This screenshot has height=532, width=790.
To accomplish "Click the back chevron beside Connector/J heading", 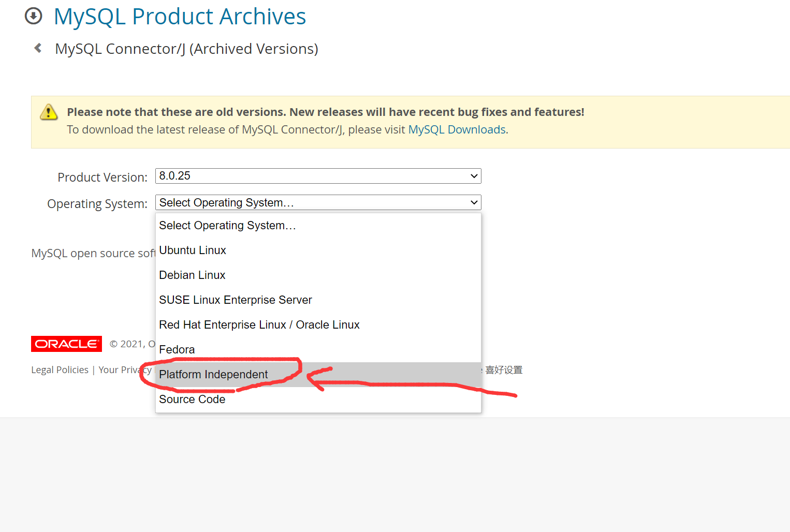I will coord(38,48).
